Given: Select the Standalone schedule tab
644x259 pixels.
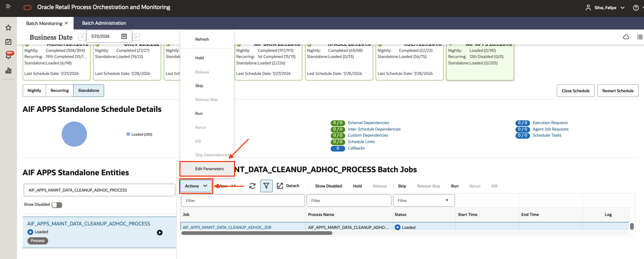Looking at the screenshot, I should 89,91.
